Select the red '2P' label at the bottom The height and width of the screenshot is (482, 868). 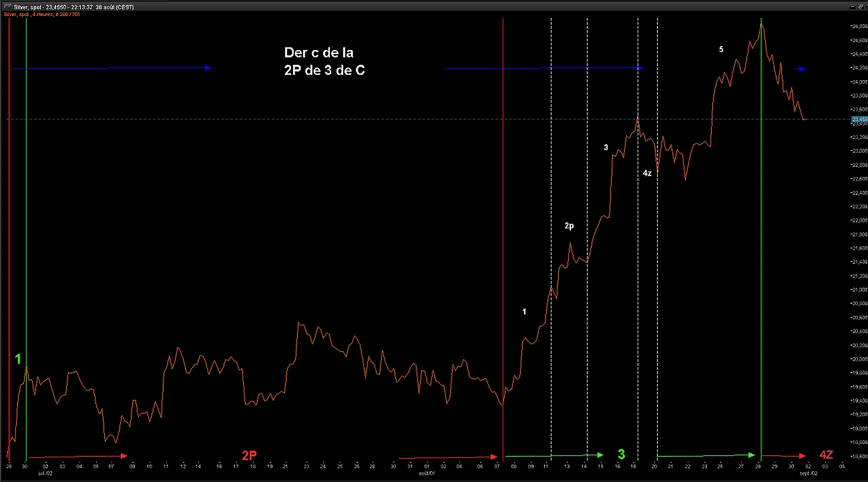click(249, 455)
